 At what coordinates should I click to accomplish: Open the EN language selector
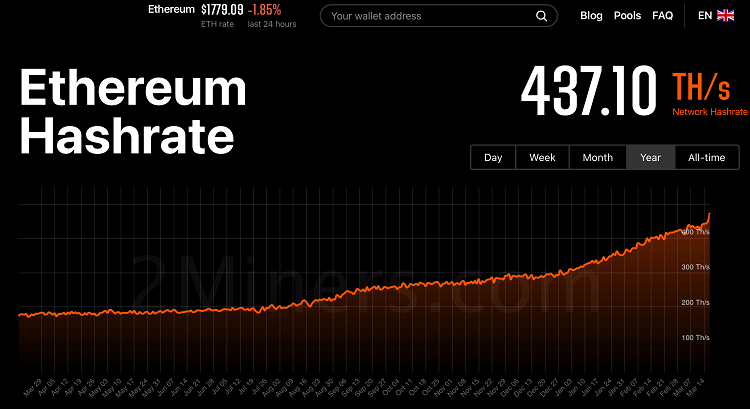click(705, 16)
